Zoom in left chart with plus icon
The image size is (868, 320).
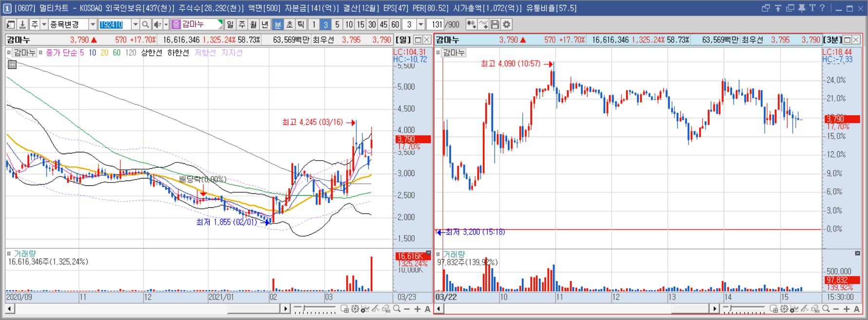(417, 309)
